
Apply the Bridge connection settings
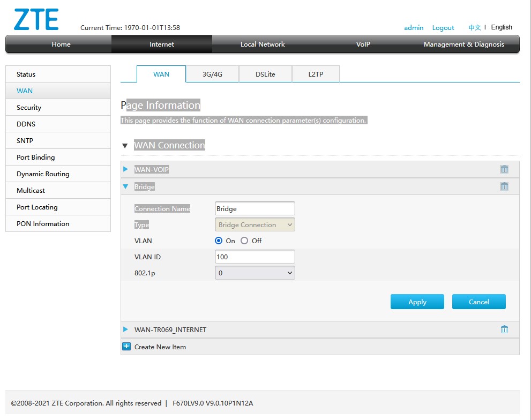pos(417,302)
